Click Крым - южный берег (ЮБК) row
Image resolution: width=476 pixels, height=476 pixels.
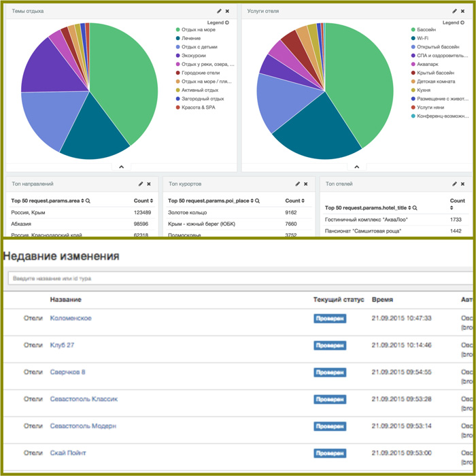pyautogui.click(x=239, y=224)
